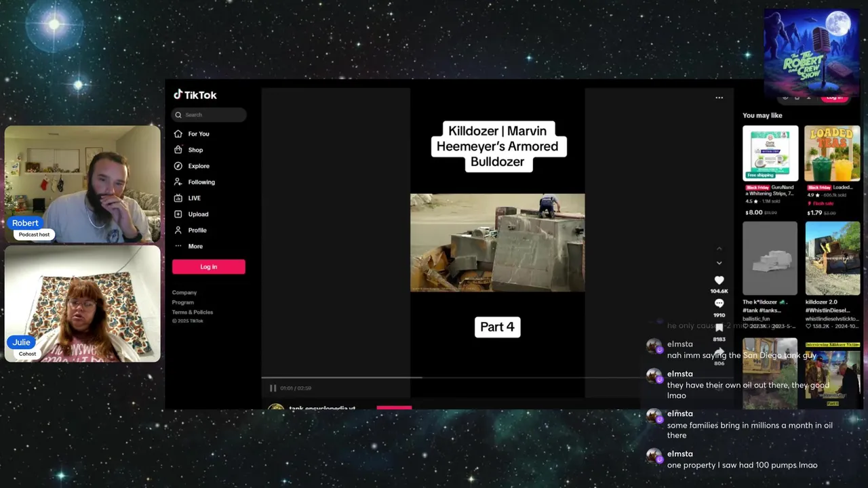Click the Following person icon
The image size is (868, 488).
click(178, 182)
